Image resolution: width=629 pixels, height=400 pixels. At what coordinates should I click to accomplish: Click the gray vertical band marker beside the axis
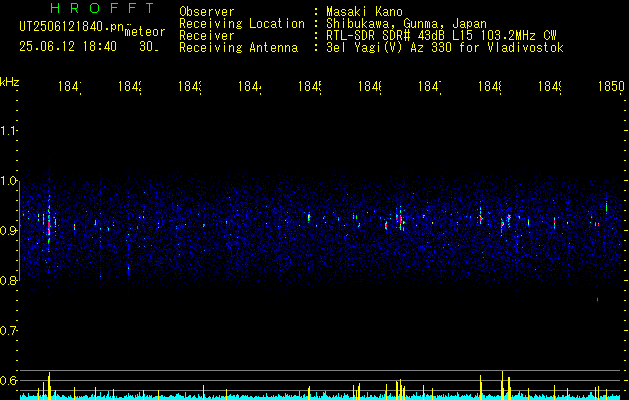(19, 231)
